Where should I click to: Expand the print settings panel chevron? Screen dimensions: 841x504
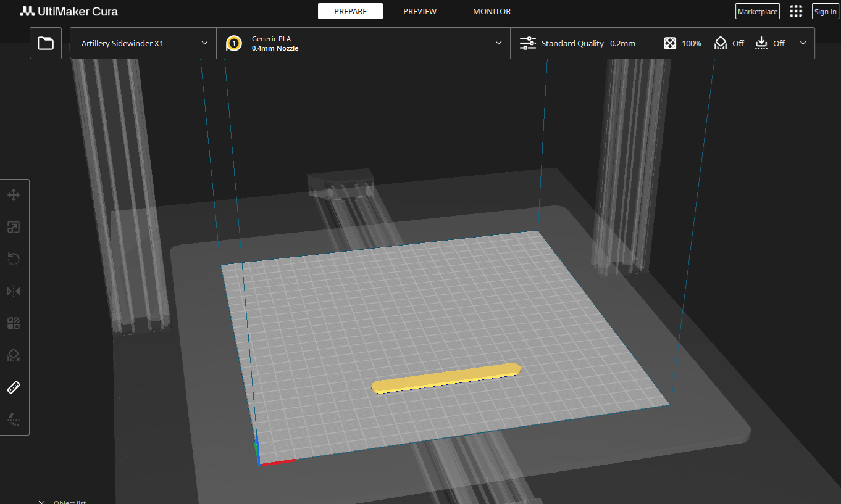803,43
